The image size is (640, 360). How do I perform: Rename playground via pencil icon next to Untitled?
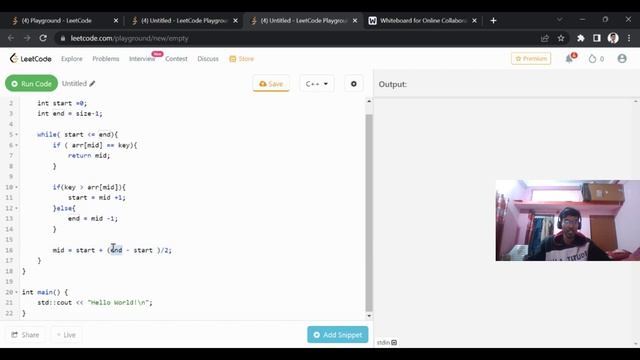click(93, 84)
